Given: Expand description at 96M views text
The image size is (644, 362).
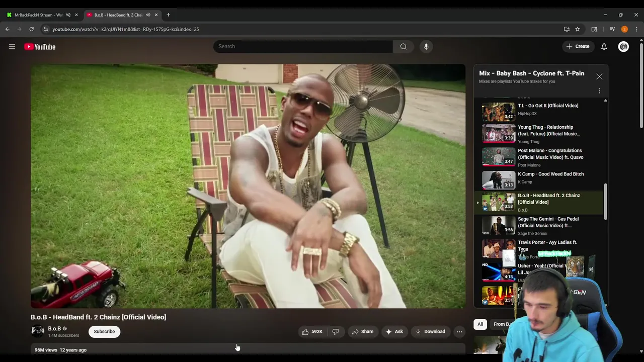Looking at the screenshot, I should click(x=45, y=350).
